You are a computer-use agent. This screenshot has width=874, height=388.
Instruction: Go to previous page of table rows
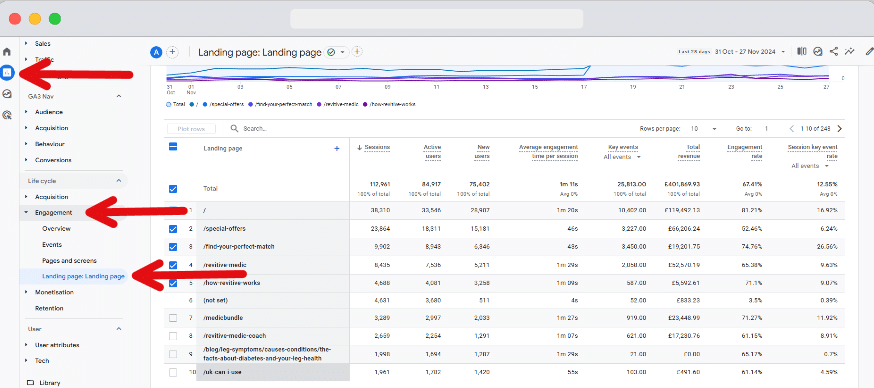(x=792, y=129)
